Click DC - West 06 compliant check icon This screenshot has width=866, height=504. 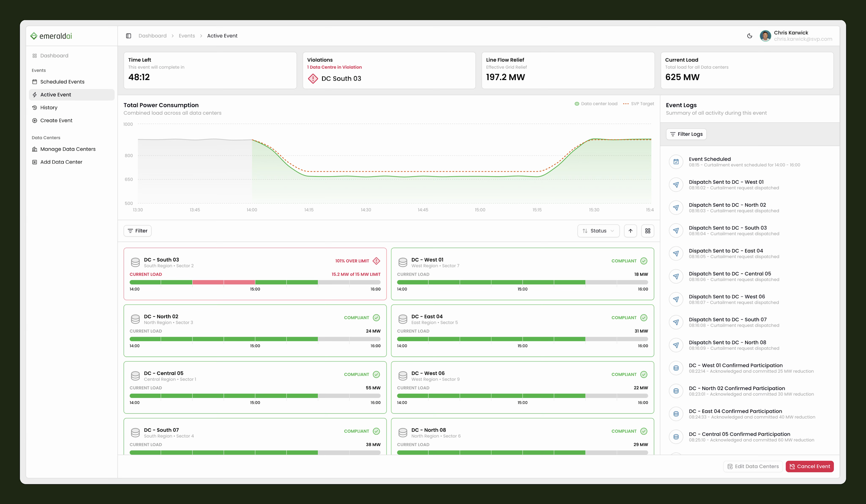644,374
